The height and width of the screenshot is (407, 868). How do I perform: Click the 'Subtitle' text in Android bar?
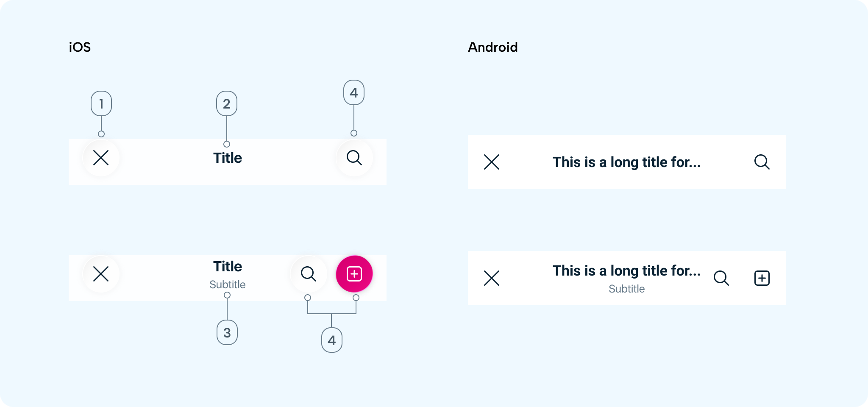coord(626,289)
